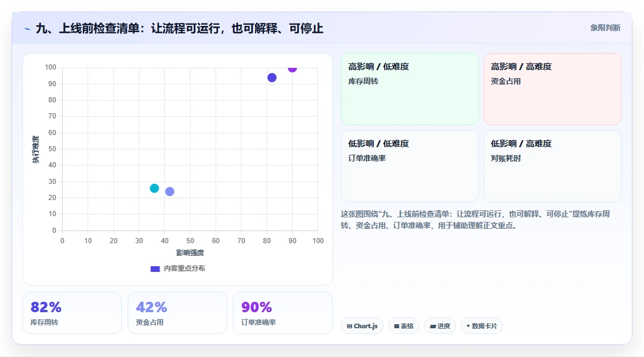644x357 pixels.
Task: Select the dark blue data point near 82
Action: click(272, 78)
